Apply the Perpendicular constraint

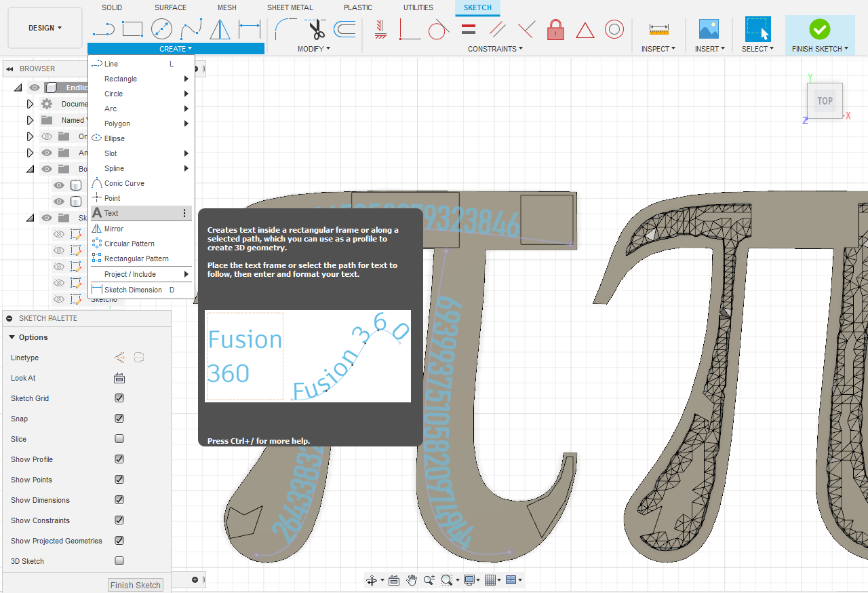point(526,29)
